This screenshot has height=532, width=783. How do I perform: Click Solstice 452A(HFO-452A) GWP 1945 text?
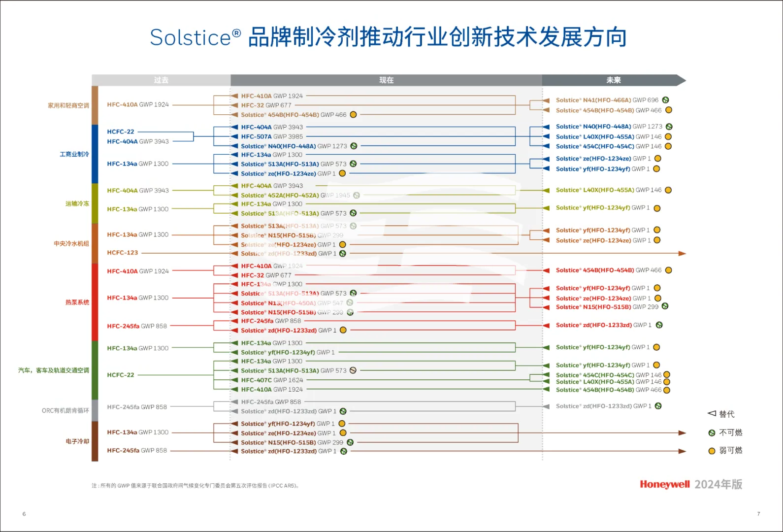[x=295, y=195]
